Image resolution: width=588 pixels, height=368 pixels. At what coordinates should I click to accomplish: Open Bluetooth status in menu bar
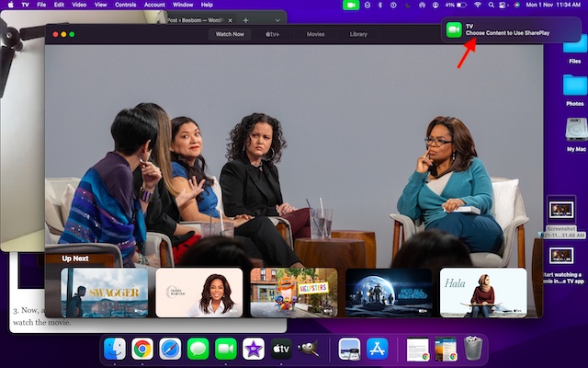pyautogui.click(x=379, y=5)
